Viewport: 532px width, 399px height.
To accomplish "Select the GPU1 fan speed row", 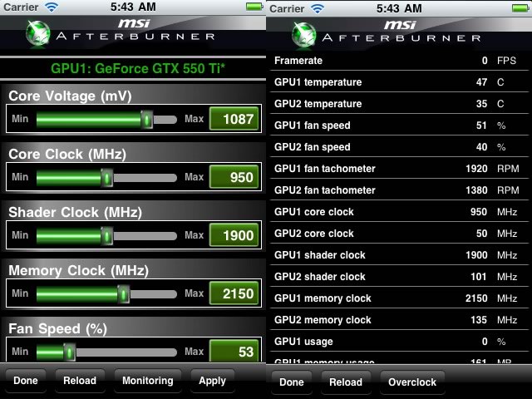I will point(399,126).
